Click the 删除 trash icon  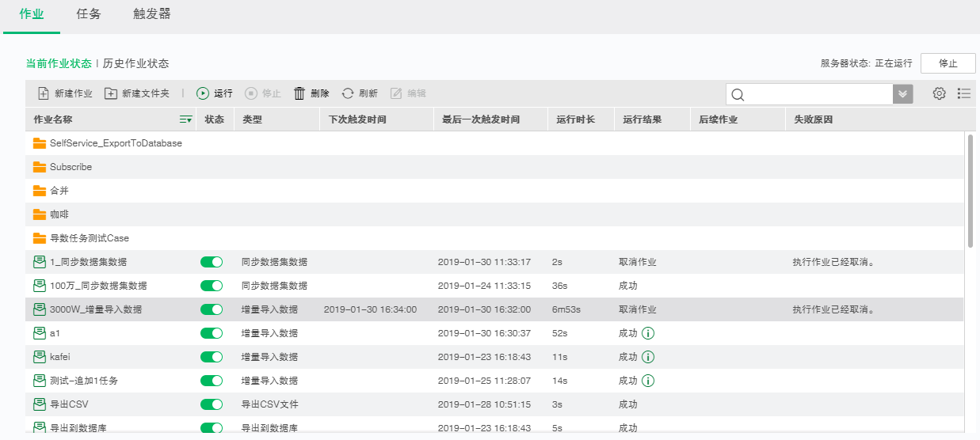299,93
